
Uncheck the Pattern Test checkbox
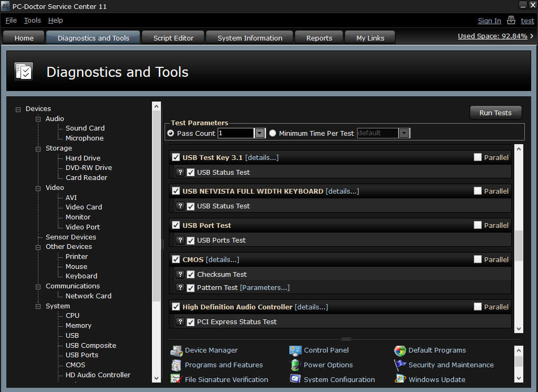(x=190, y=288)
